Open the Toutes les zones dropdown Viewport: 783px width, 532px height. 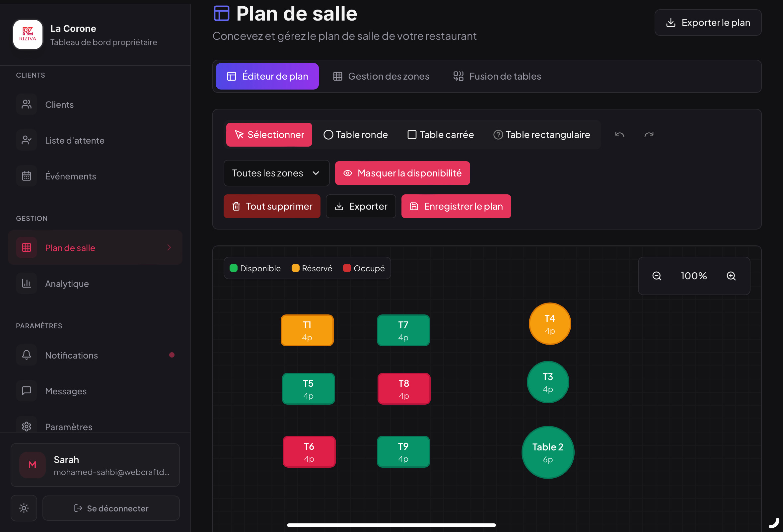click(276, 173)
